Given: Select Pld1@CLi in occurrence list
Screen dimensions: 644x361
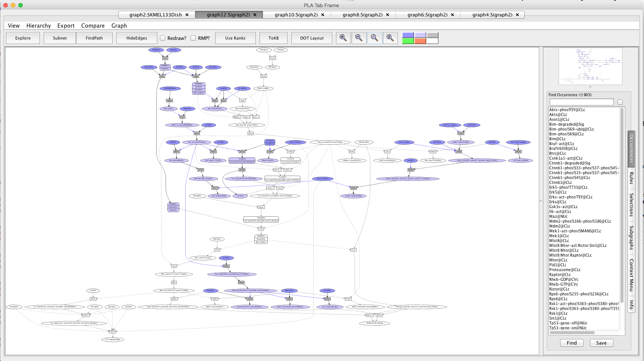Looking at the screenshot, I should tap(557, 265).
